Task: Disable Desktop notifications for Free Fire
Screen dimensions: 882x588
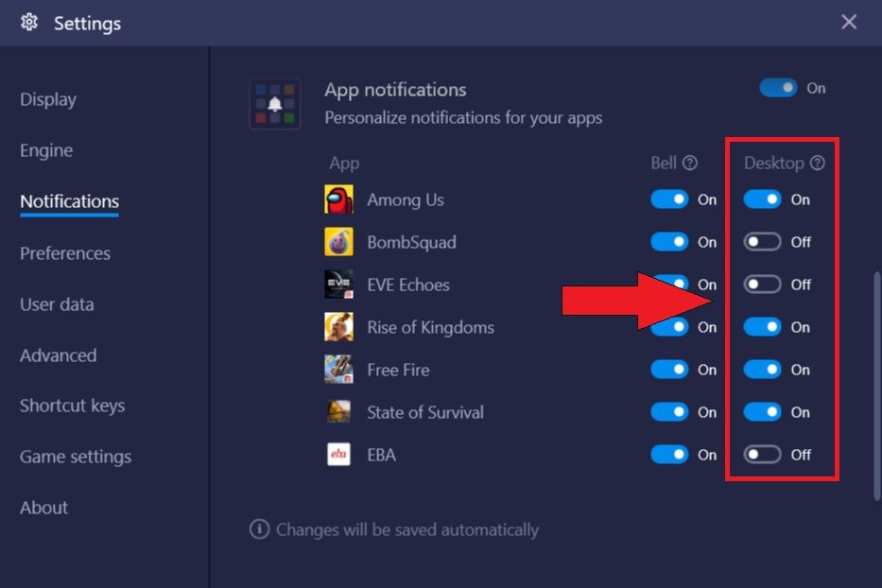Action: click(x=762, y=370)
